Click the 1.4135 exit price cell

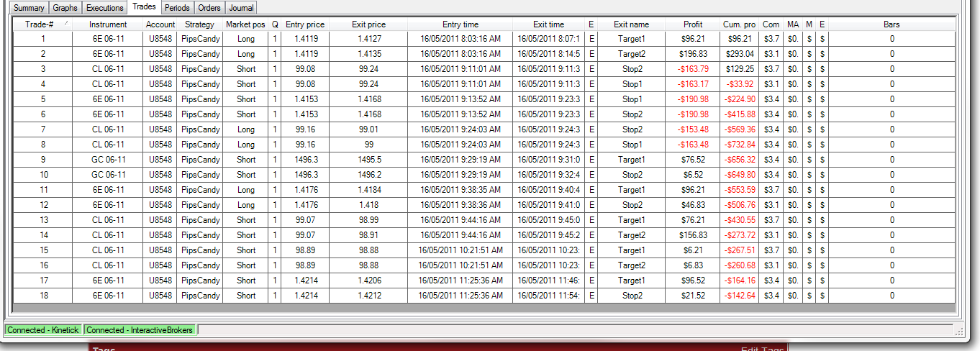tap(368, 54)
